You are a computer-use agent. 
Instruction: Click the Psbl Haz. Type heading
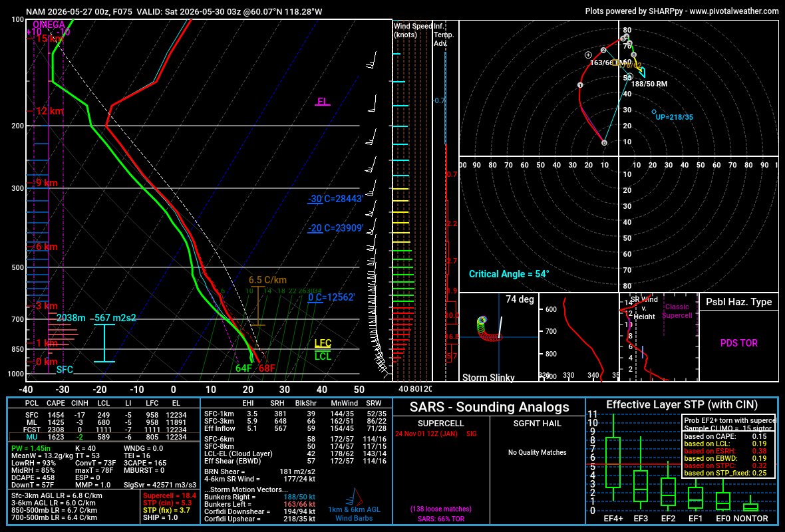[738, 302]
